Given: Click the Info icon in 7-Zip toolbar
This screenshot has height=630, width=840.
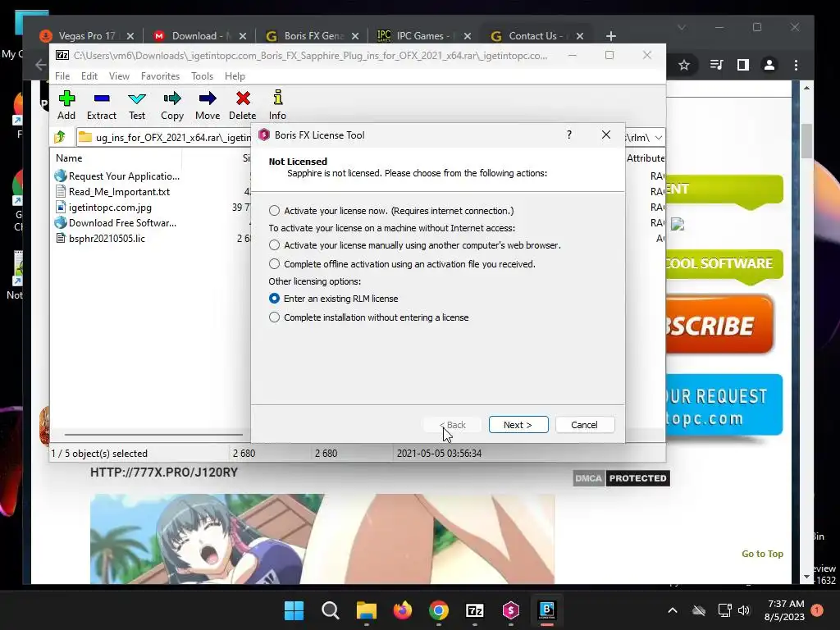Looking at the screenshot, I should click(x=277, y=105).
